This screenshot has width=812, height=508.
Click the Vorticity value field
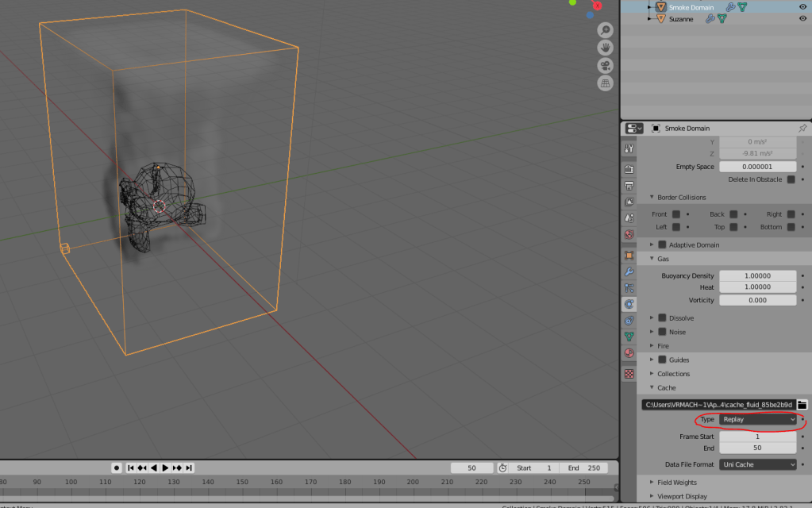757,301
